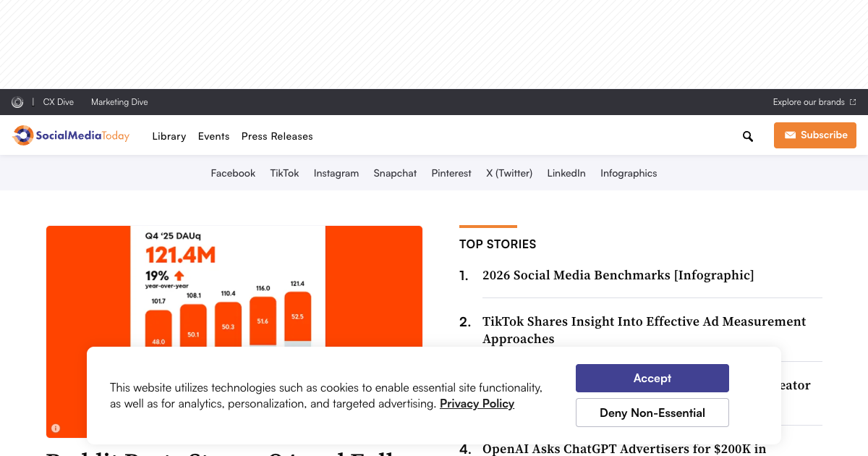Click the Industry Dive circular logo icon

pyautogui.click(x=17, y=102)
